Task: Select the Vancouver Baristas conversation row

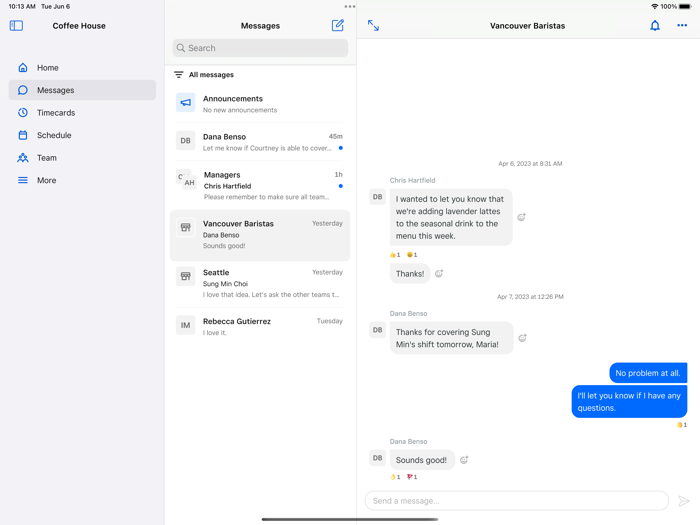Action: (260, 235)
